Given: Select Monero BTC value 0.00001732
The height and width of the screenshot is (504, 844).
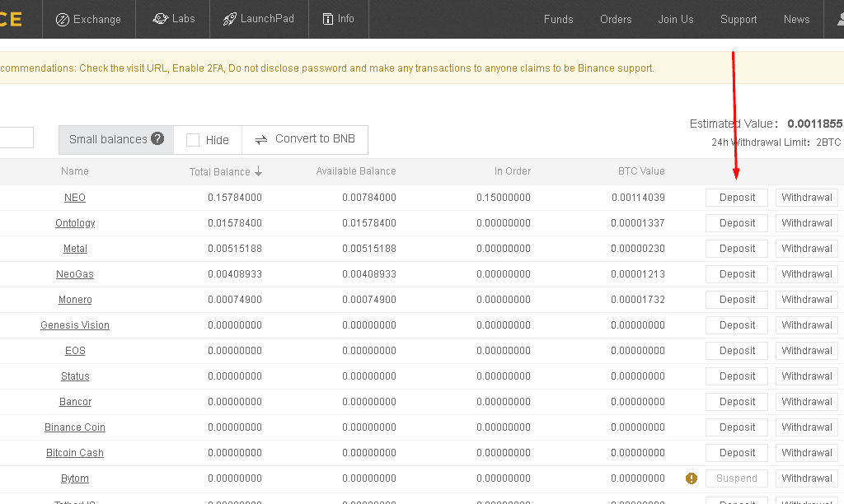Looking at the screenshot, I should click(638, 300).
